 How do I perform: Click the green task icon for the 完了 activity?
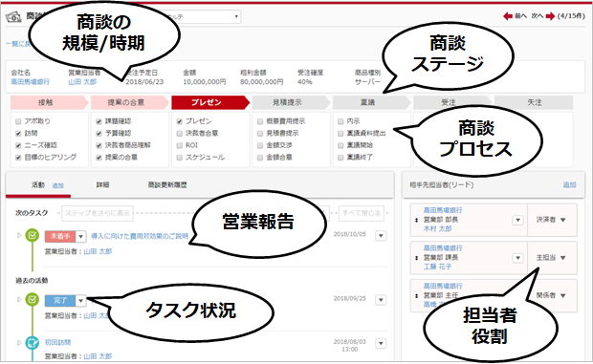(x=33, y=299)
